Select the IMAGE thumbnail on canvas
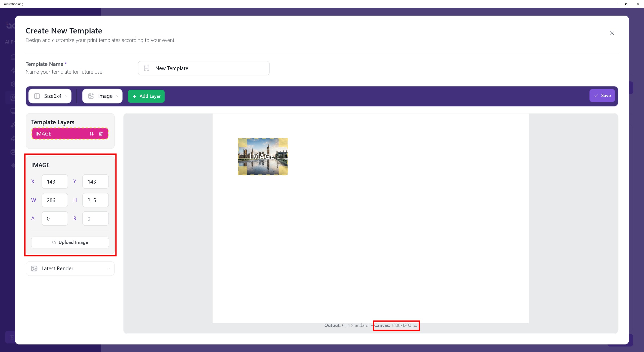The width and height of the screenshot is (644, 352). (x=263, y=156)
